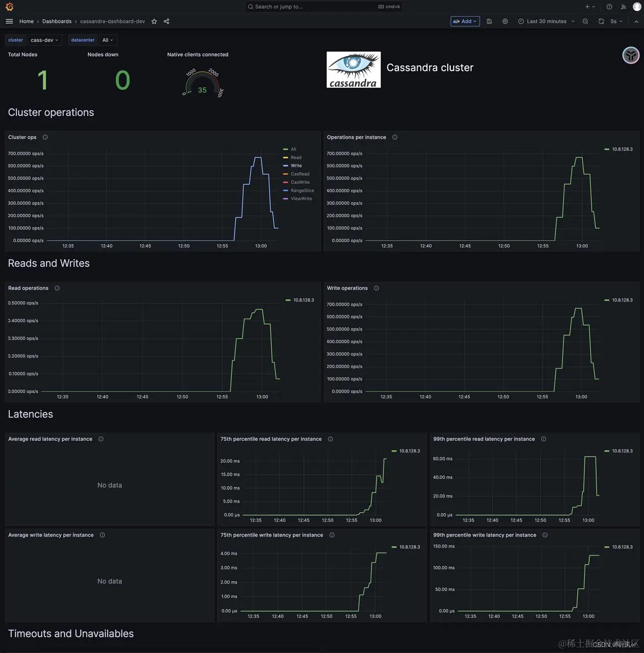Save the dashboard using the disk icon
This screenshot has width=644, height=653.
pyautogui.click(x=489, y=21)
